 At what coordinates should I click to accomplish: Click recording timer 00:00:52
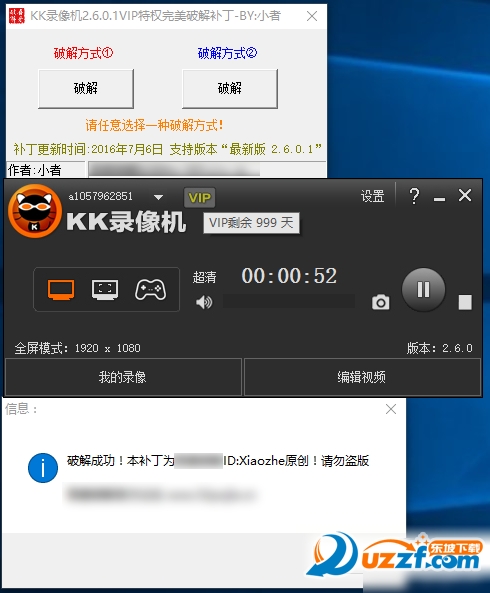[x=289, y=276]
